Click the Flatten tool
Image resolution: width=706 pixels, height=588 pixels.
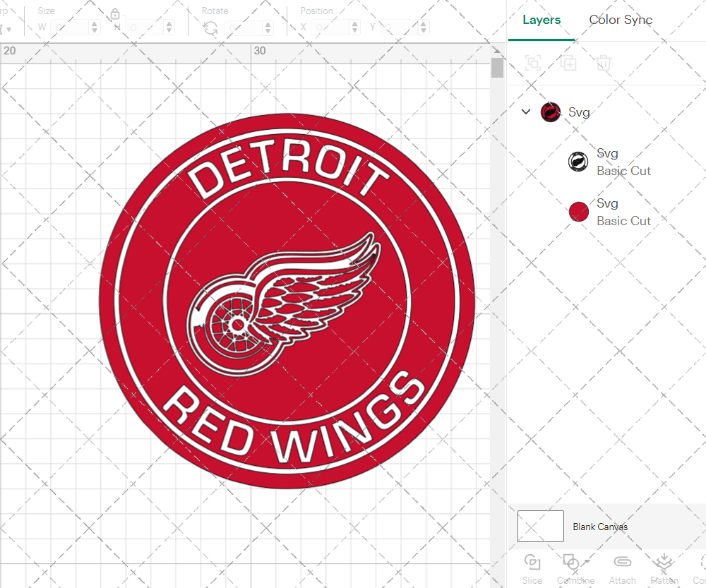664,570
